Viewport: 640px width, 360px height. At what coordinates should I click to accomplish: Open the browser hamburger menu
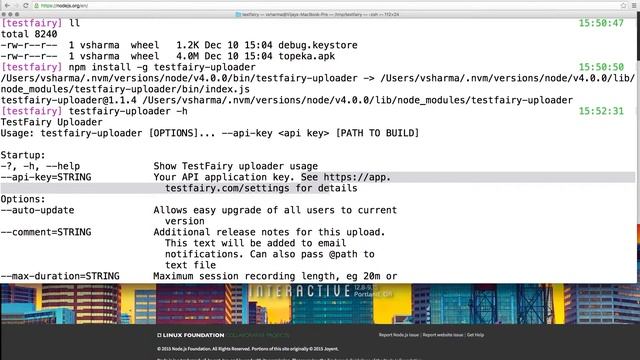(634, 5)
